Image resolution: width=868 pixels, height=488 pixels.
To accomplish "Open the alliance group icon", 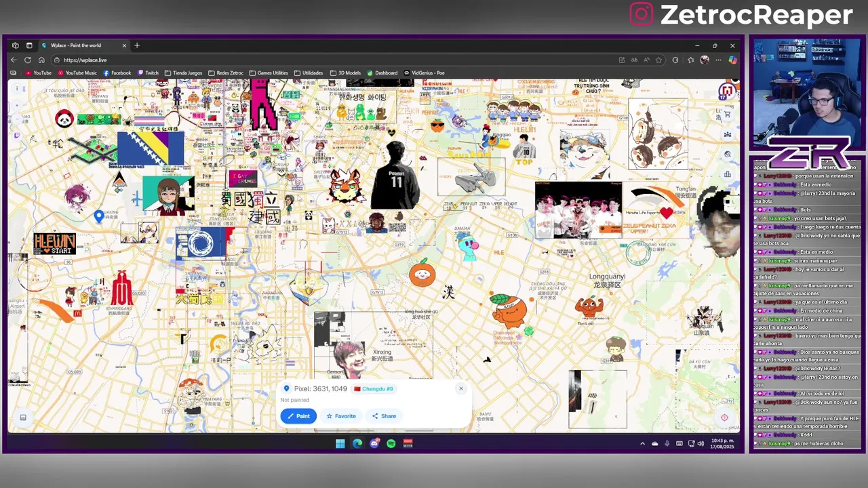I will pyautogui.click(x=727, y=134).
